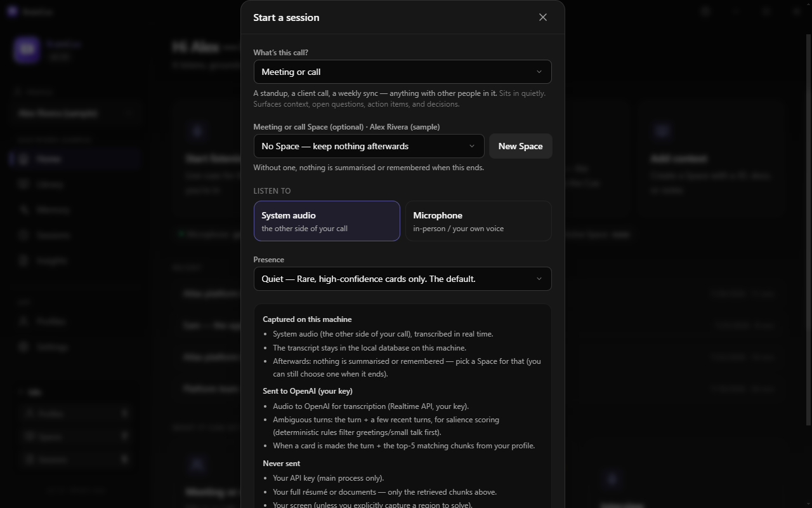Viewport: 812px width, 508px height.
Task: Click "Audio to OpenAI for transcription" line
Action: tap(370, 406)
